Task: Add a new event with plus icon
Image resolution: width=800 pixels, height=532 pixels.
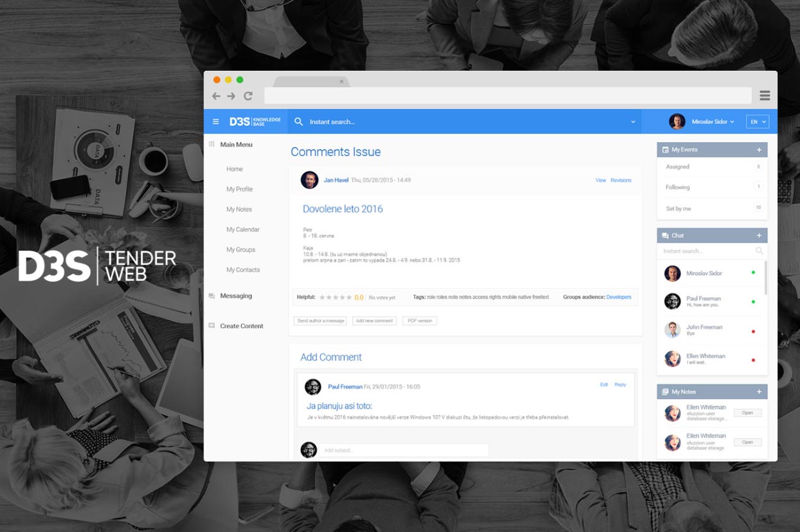Action: [759, 150]
